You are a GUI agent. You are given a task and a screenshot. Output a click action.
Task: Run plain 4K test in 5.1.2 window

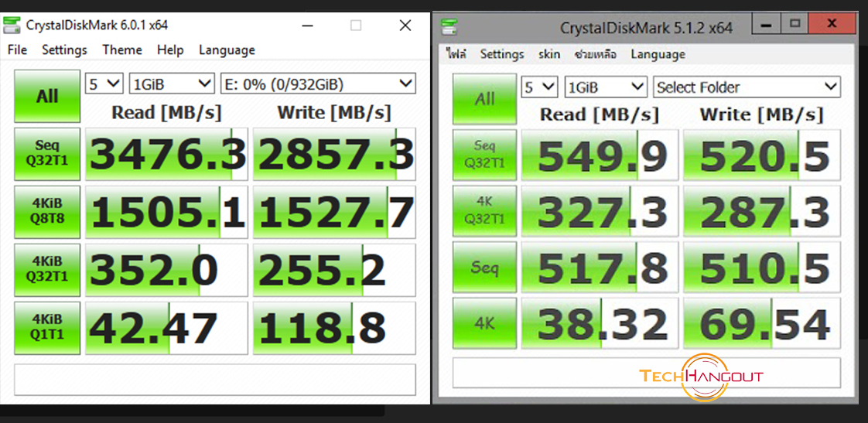[x=485, y=322]
